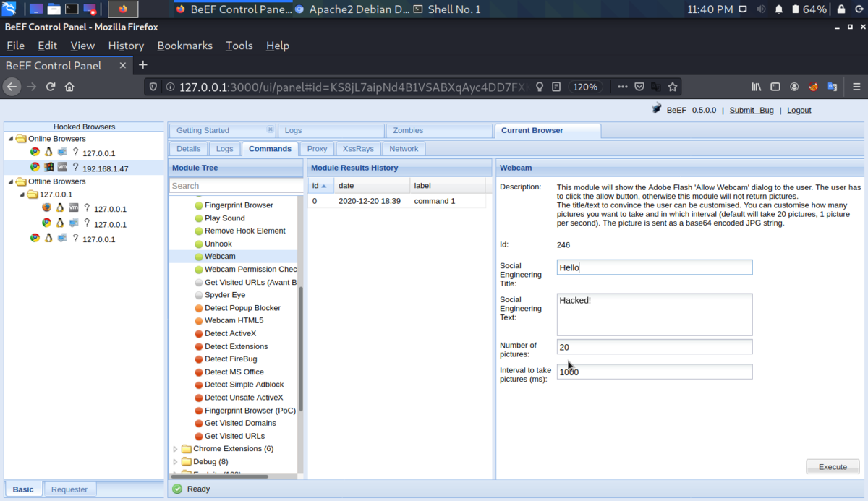This screenshot has height=501, width=868.
Task: Toggle Firefox sidebars icon
Action: 775,87
